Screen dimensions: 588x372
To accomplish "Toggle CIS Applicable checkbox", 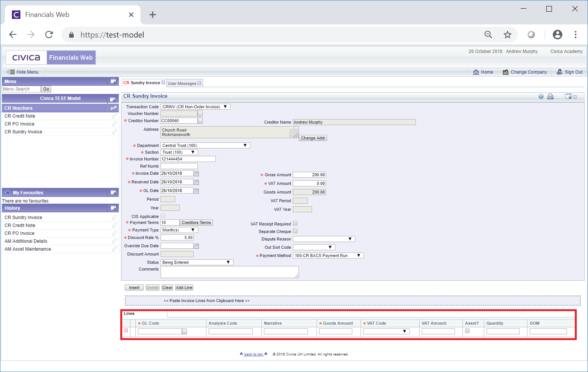I will 163,216.
